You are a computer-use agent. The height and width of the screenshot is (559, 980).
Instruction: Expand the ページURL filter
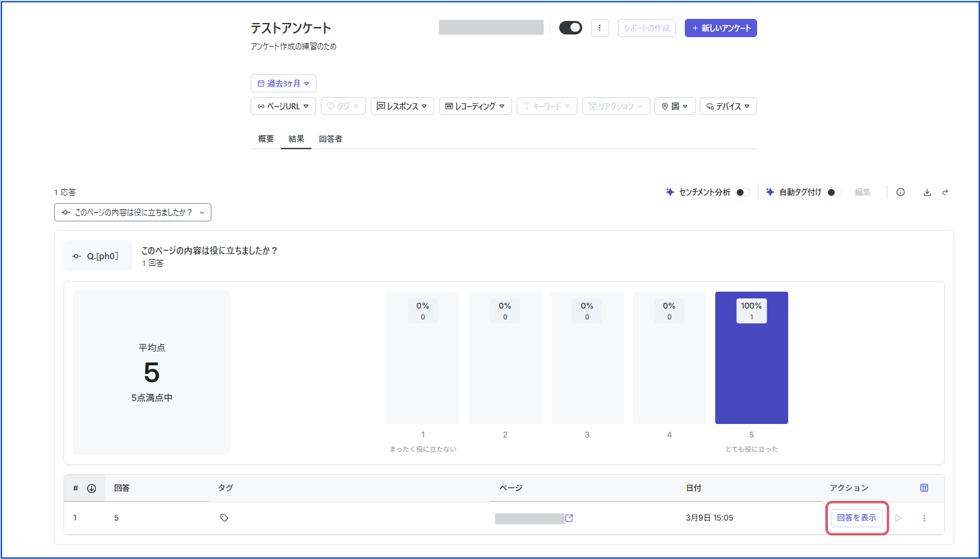pyautogui.click(x=284, y=106)
